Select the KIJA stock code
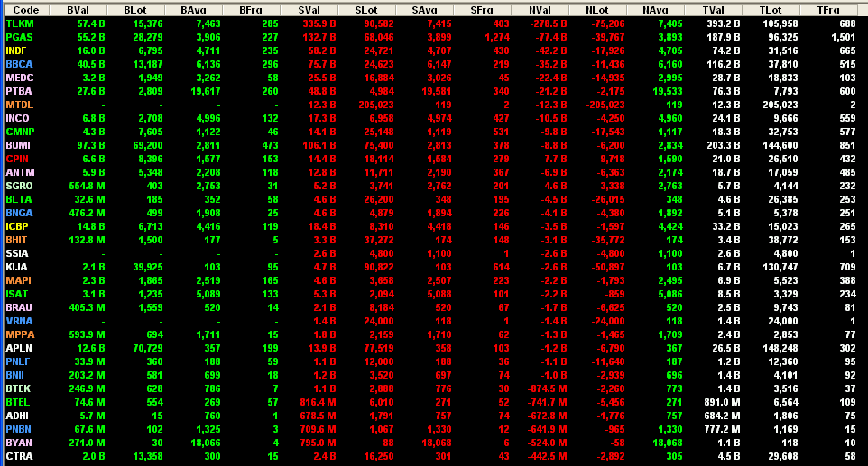Image resolution: width=868 pixels, height=466 pixels. [x=16, y=268]
